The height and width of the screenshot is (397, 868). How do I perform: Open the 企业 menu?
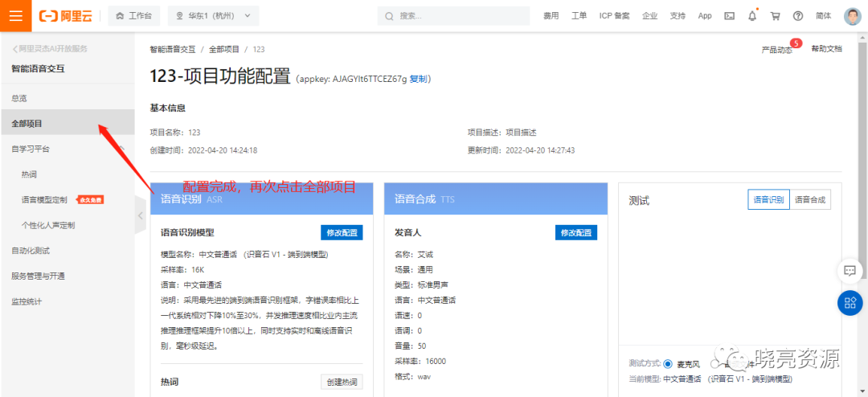[x=650, y=16]
